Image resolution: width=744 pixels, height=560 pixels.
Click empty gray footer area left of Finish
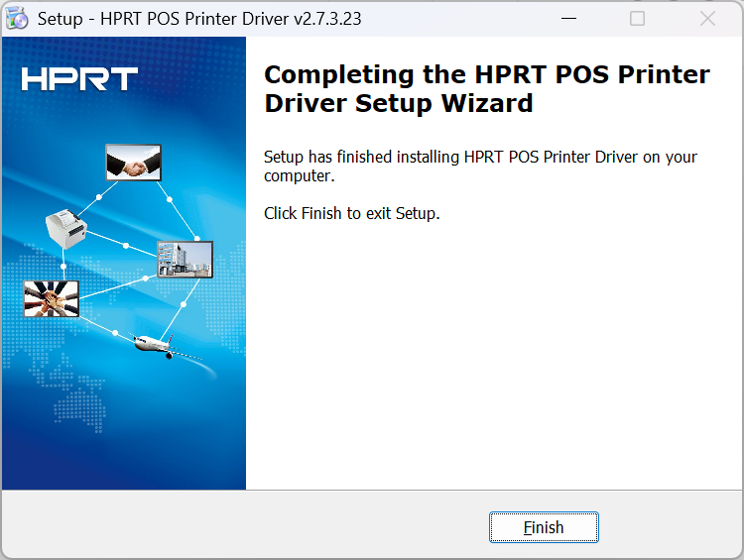click(248, 526)
